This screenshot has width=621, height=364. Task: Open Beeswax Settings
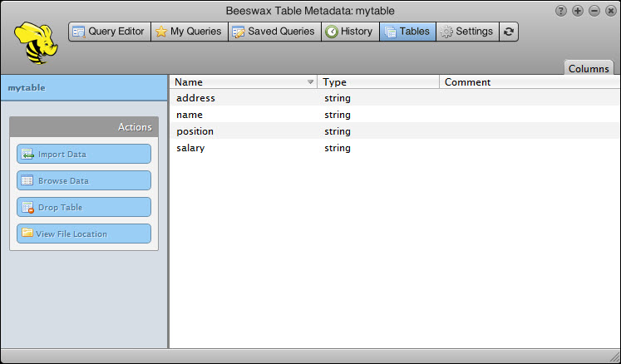(x=466, y=32)
